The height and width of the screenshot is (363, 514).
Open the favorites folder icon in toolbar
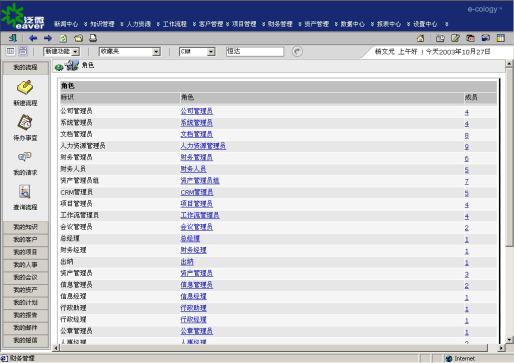78,38
